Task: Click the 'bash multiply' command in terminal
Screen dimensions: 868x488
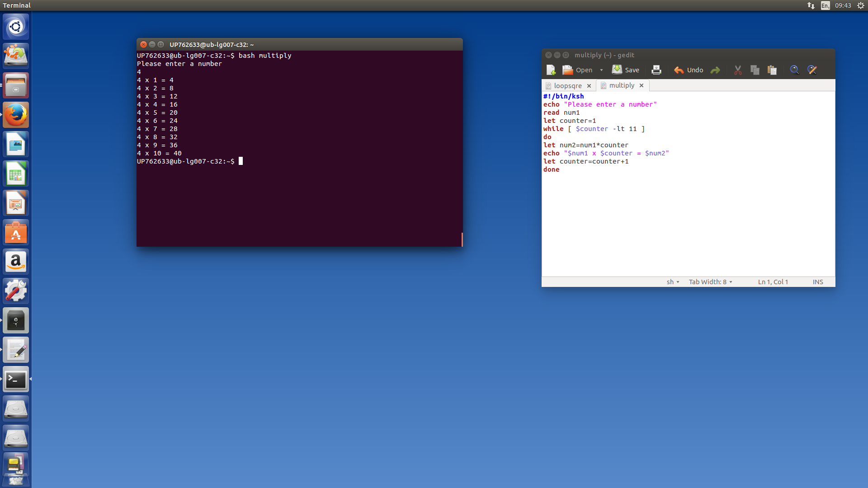Action: (265, 56)
